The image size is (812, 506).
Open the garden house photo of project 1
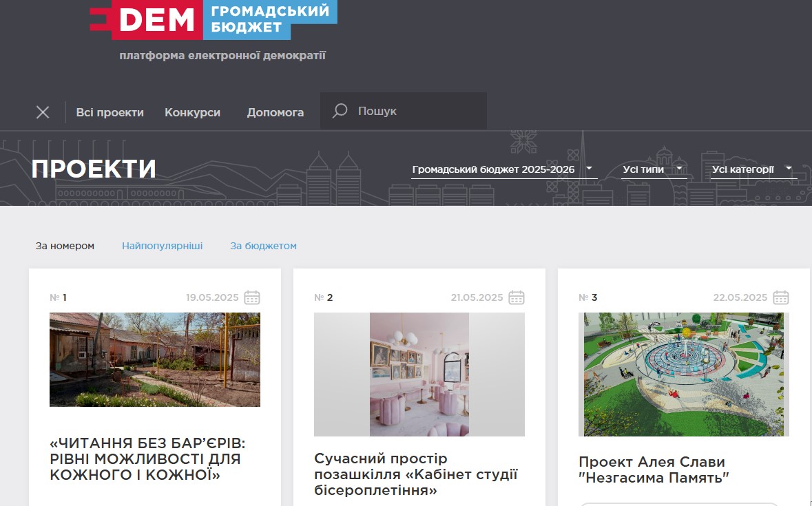click(155, 359)
